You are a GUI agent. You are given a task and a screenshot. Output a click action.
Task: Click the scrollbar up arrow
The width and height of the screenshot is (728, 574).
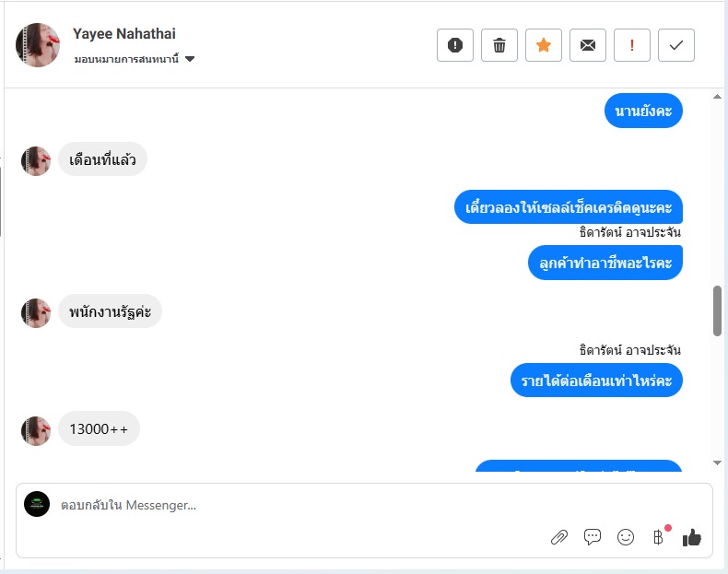(x=717, y=97)
